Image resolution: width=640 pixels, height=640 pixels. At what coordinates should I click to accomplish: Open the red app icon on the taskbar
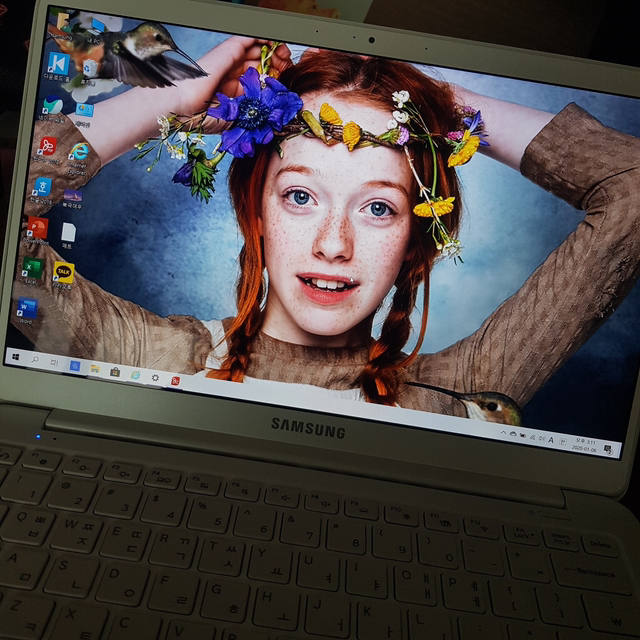coord(176,381)
